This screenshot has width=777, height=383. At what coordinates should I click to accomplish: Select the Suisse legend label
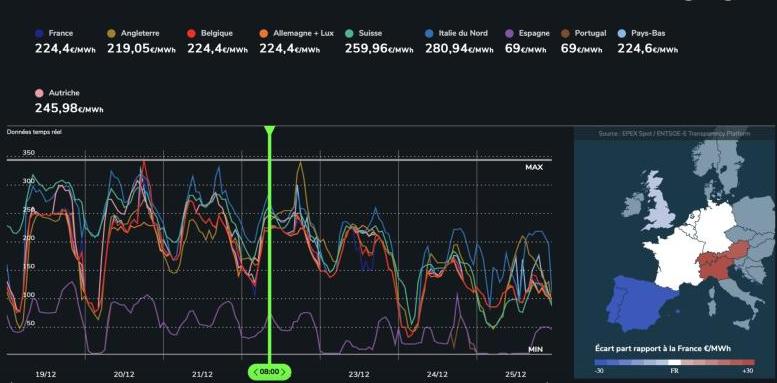pos(370,33)
